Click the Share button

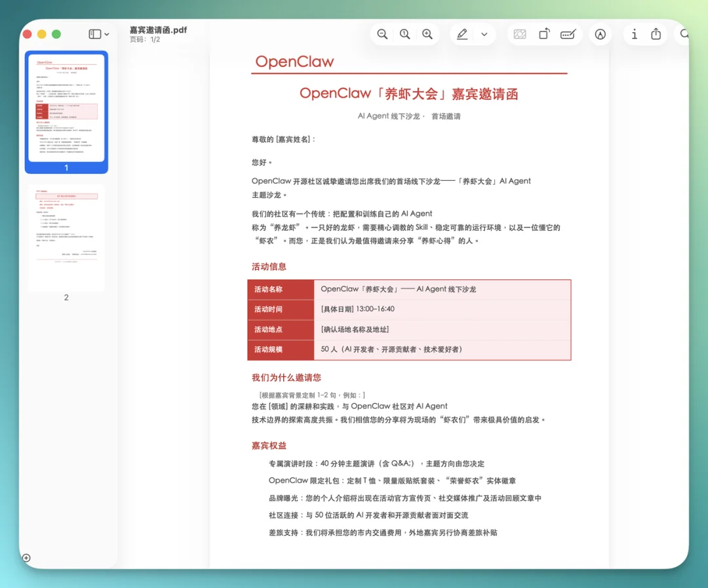point(656,35)
